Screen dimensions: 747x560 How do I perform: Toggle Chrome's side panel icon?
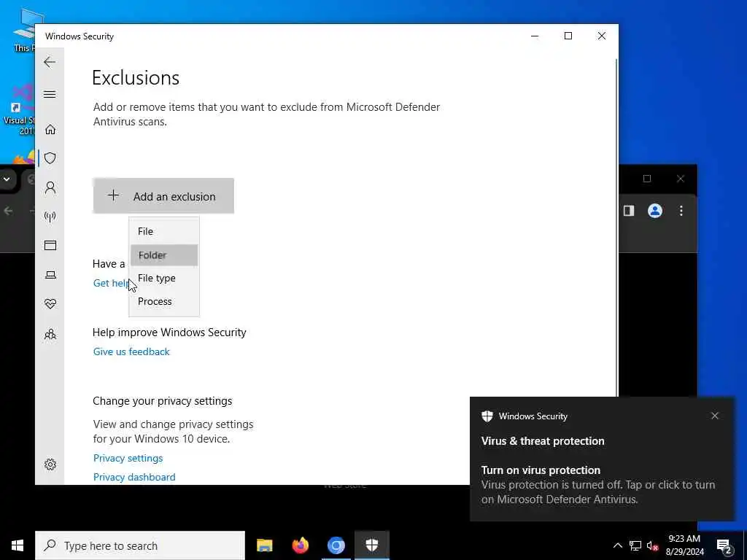click(629, 211)
